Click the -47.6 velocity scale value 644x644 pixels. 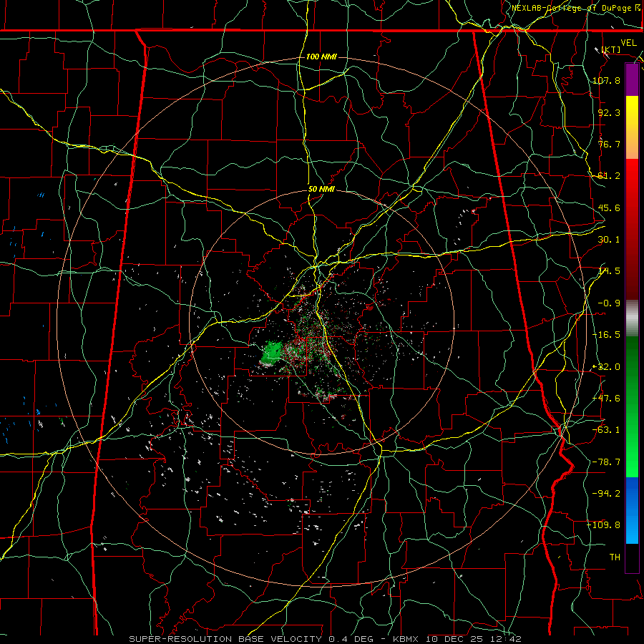[607, 399]
